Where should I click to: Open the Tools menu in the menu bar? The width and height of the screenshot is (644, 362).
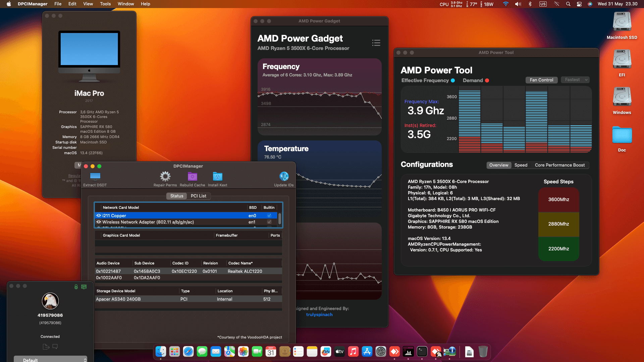[x=105, y=4]
